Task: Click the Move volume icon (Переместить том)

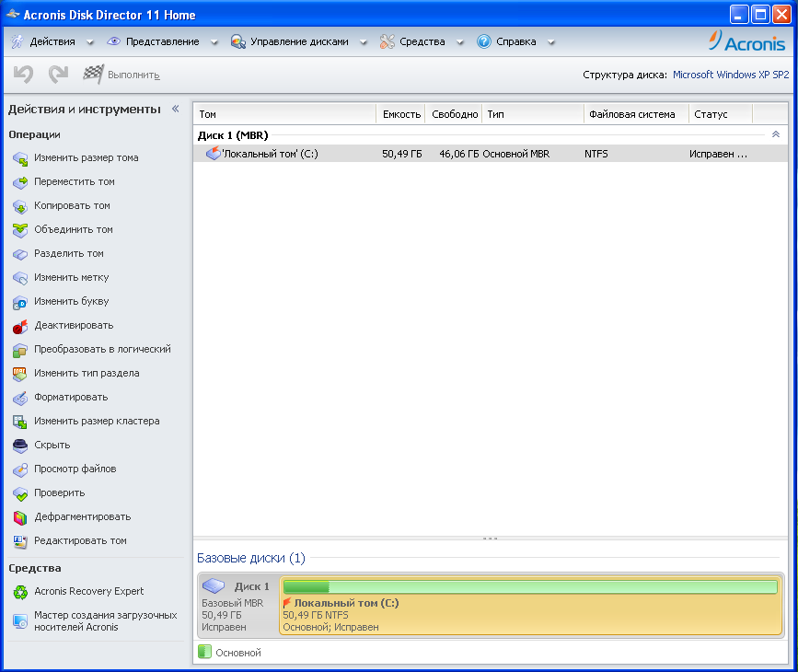Action: pyautogui.click(x=20, y=182)
